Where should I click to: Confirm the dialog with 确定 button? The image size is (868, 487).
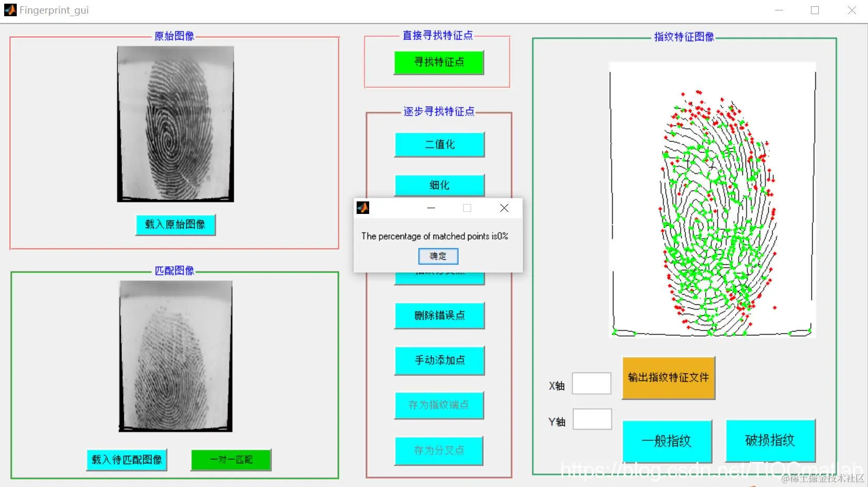[438, 256]
